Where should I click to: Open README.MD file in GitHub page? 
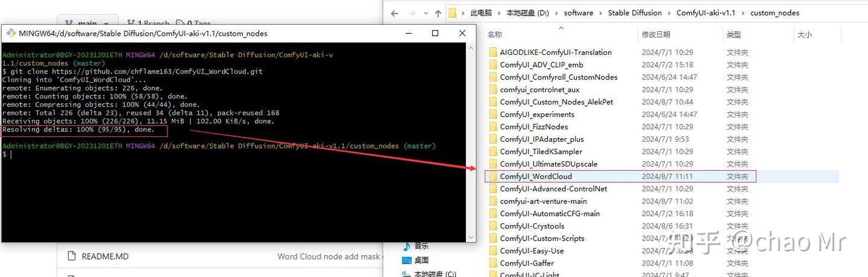(x=105, y=256)
